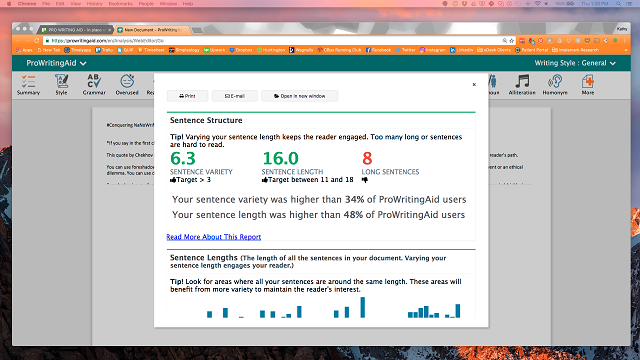Viewport: 640px width, 360px height.
Task: Open the Trello bookmark
Action: point(104,50)
